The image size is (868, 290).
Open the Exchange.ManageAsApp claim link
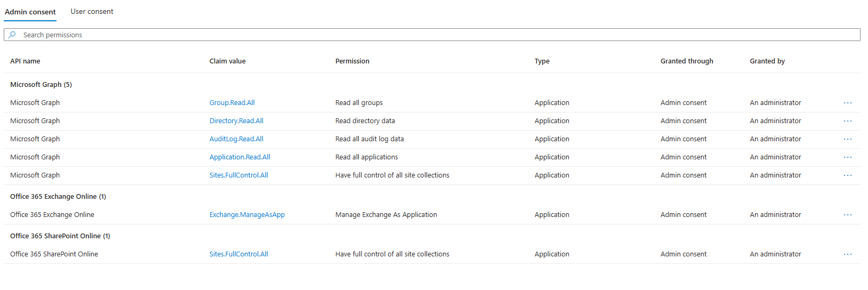[247, 215]
